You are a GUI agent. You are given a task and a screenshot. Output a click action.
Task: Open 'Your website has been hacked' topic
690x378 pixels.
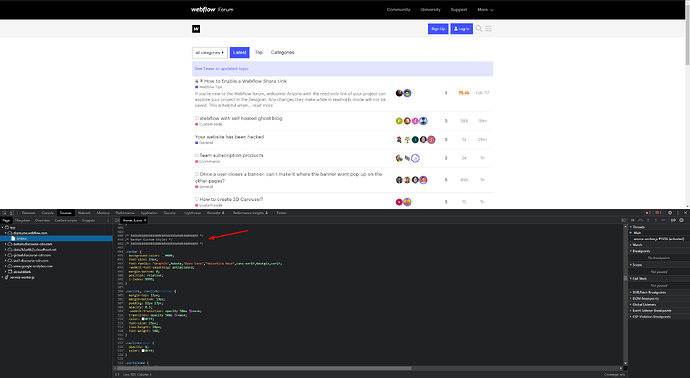click(229, 137)
